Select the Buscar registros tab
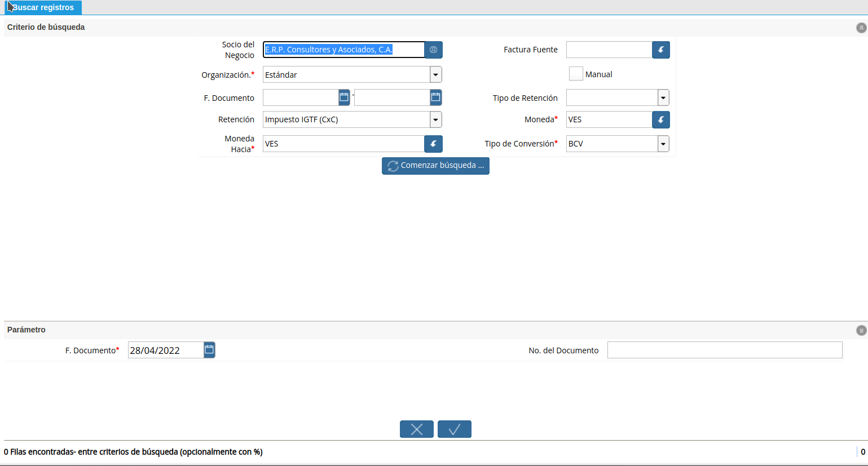Viewport: 868px width, 466px height. [x=43, y=7]
